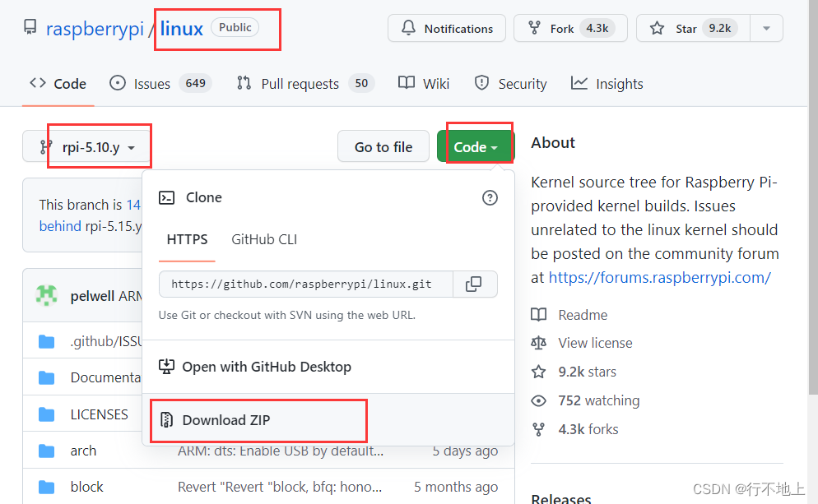
Task: Open the linux repository link
Action: (181, 28)
